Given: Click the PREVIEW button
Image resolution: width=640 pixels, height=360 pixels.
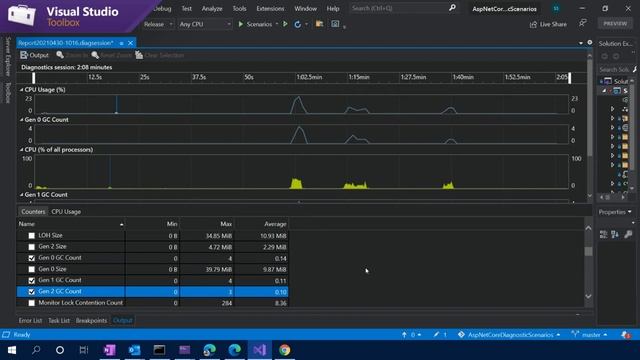Looking at the screenshot, I should click(x=615, y=23).
